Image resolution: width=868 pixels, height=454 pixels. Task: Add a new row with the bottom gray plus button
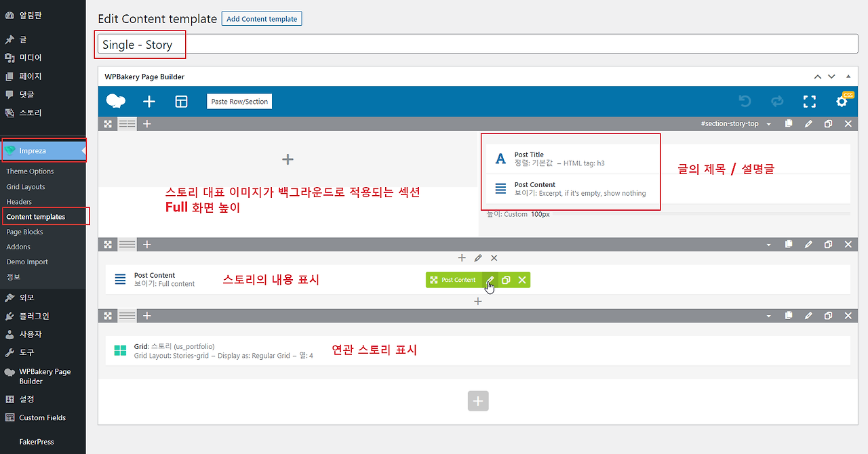pos(478,400)
